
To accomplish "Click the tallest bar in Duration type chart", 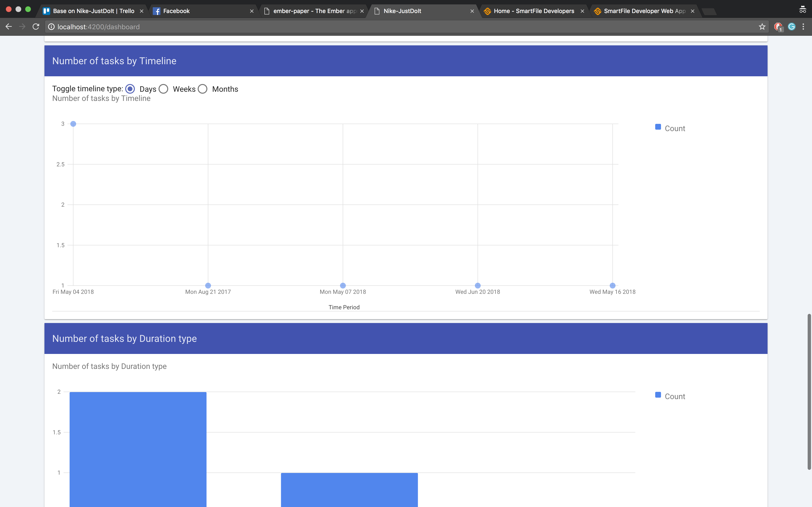I will coord(138,449).
